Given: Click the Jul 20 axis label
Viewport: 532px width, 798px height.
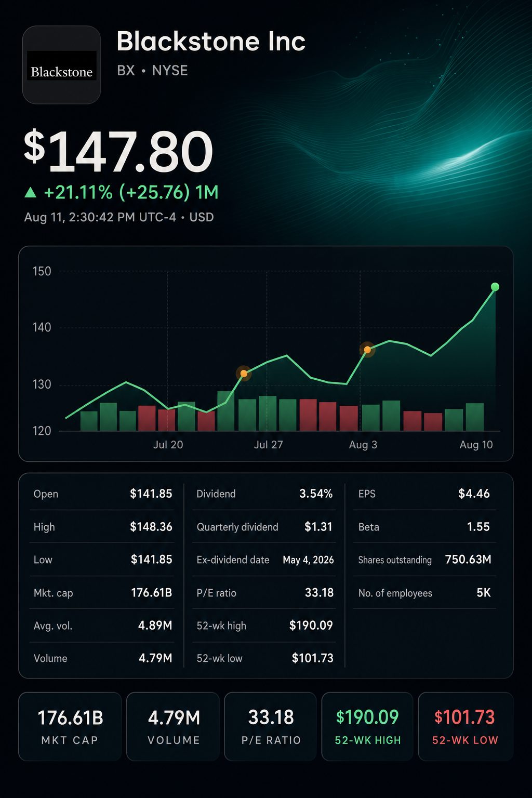Looking at the screenshot, I should [168, 445].
